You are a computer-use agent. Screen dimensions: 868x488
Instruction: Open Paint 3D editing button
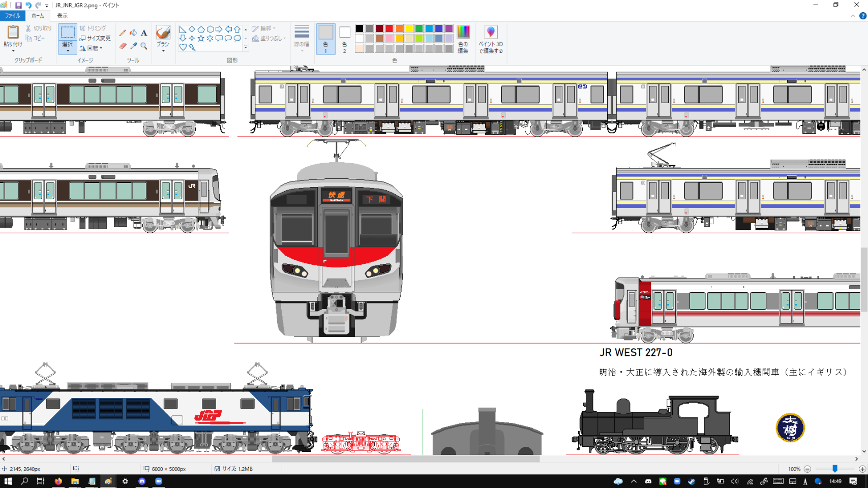490,39
